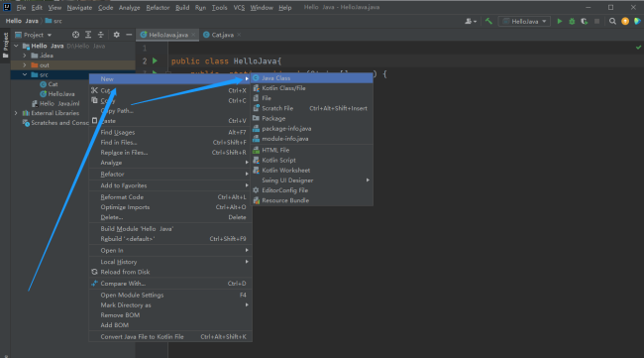This screenshot has height=359, width=644.
Task: Run HelloJava with the green play icon
Action: [x=560, y=21]
